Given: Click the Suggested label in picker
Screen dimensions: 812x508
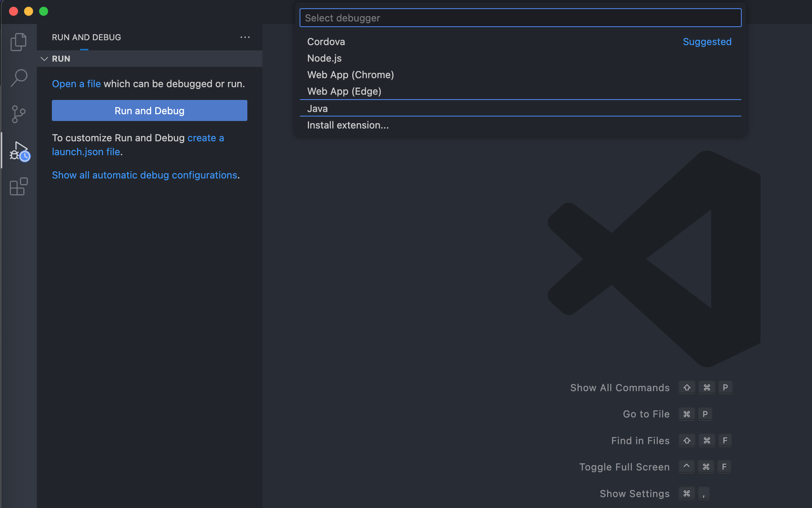Looking at the screenshot, I should 707,42.
